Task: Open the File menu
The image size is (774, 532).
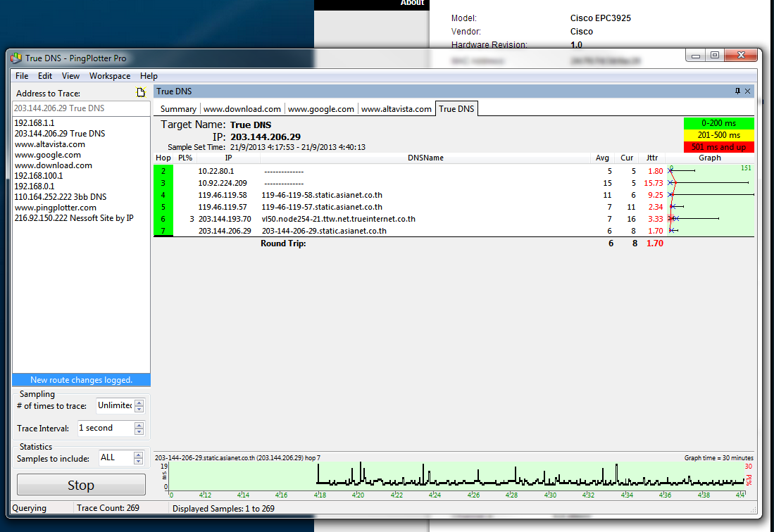Action: coord(22,76)
